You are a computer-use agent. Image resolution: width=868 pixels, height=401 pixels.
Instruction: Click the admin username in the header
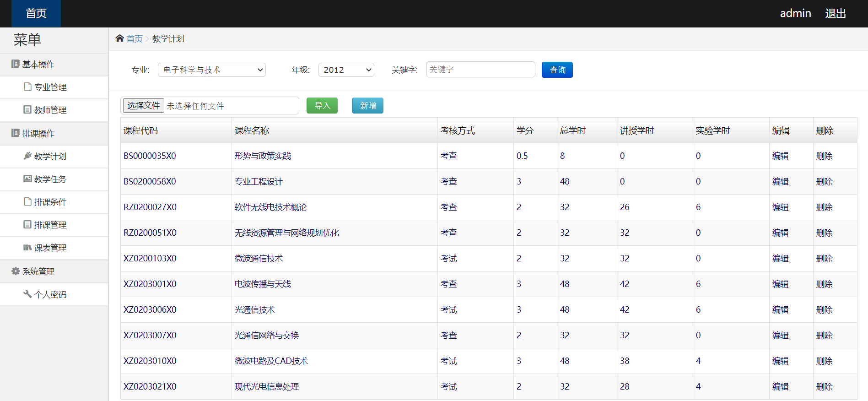click(795, 13)
